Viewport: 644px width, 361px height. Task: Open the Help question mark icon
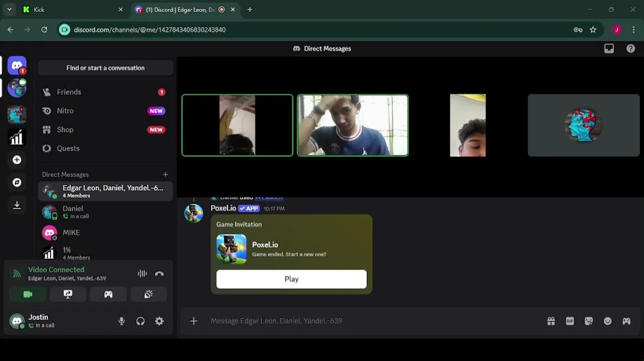(x=630, y=49)
